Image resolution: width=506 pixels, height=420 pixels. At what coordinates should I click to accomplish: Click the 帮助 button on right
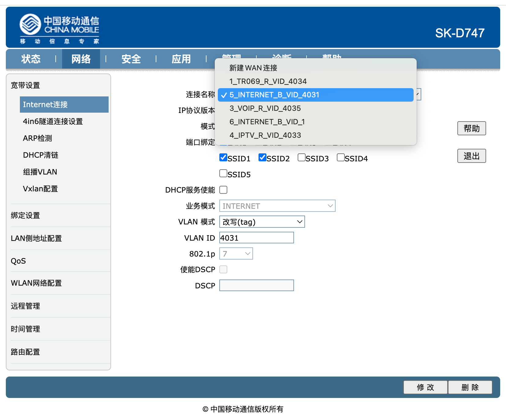471,128
